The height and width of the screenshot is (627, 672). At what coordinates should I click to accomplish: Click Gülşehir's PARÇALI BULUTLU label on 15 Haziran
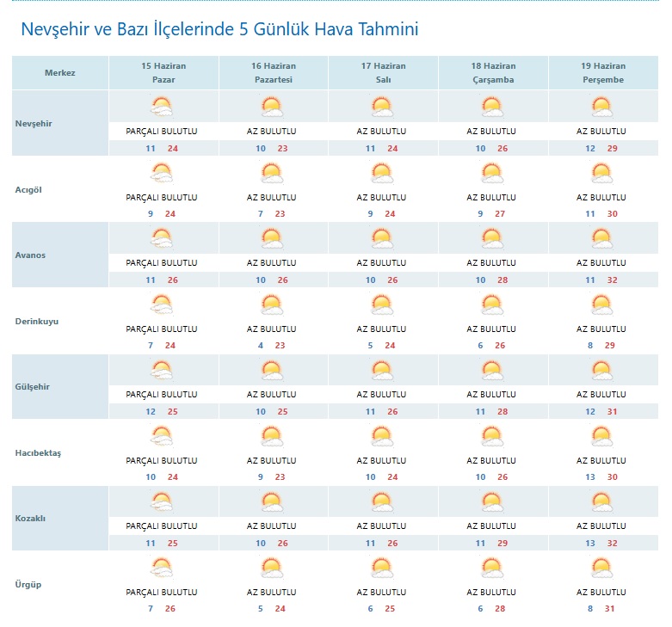[162, 395]
